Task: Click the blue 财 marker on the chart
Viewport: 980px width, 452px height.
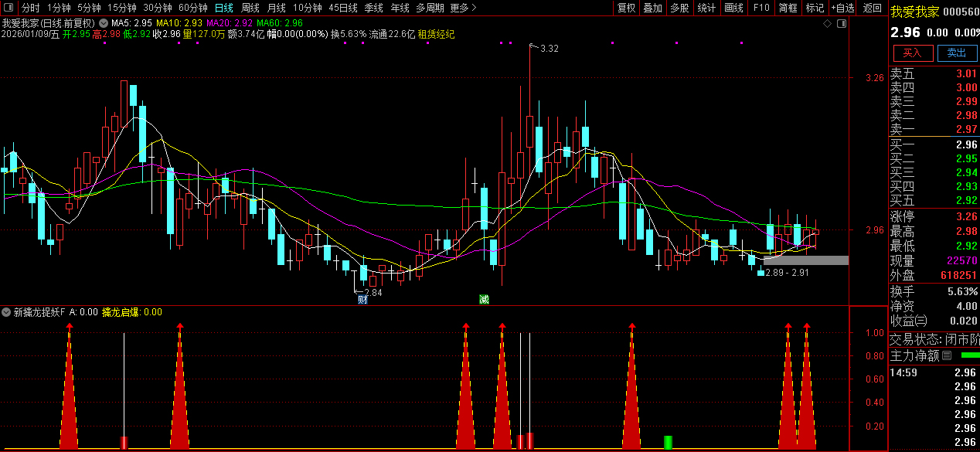Action: point(362,299)
